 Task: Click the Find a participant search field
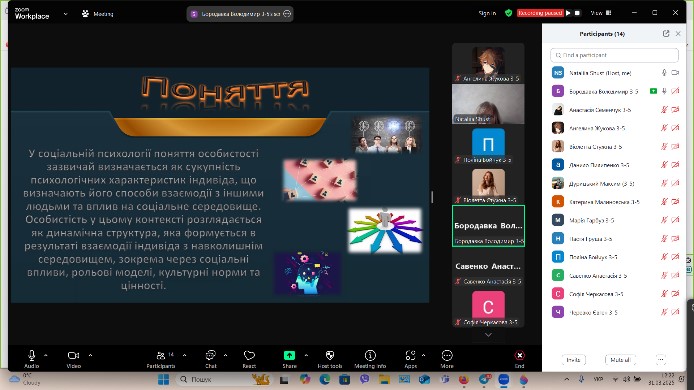[614, 55]
